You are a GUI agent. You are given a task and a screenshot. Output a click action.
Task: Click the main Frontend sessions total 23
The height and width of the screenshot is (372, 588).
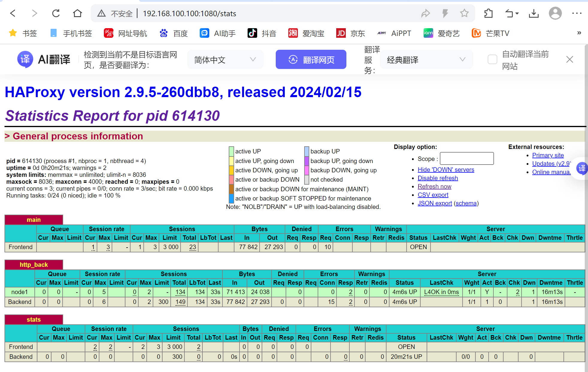193,247
